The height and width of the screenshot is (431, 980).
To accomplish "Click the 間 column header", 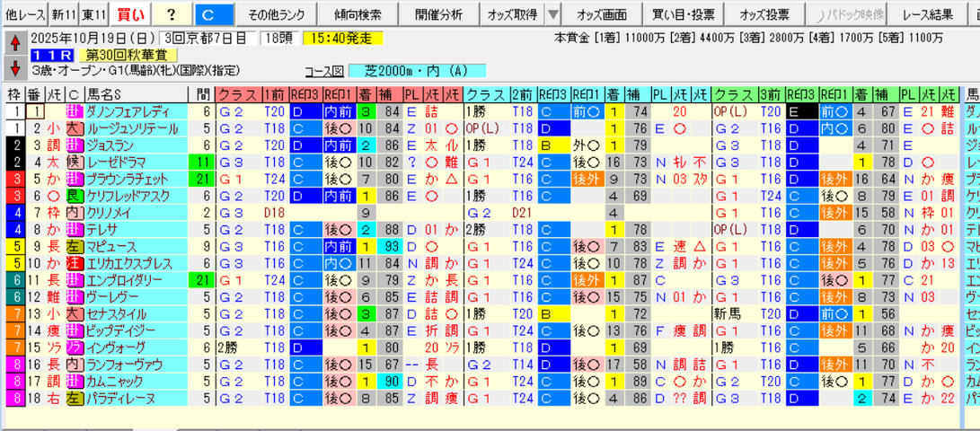I will pyautogui.click(x=202, y=95).
